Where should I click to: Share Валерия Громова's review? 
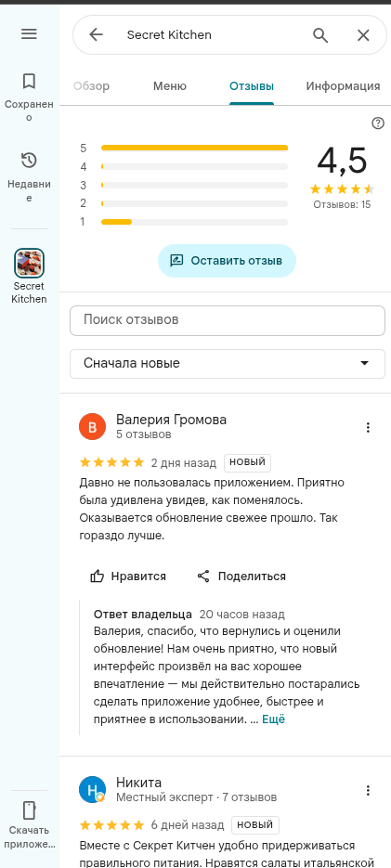[x=241, y=577]
